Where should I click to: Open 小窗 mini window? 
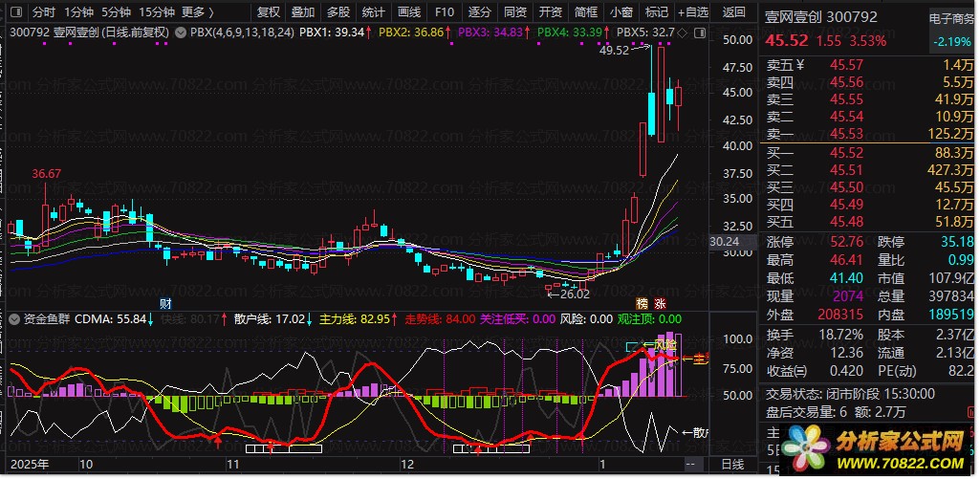[621, 11]
